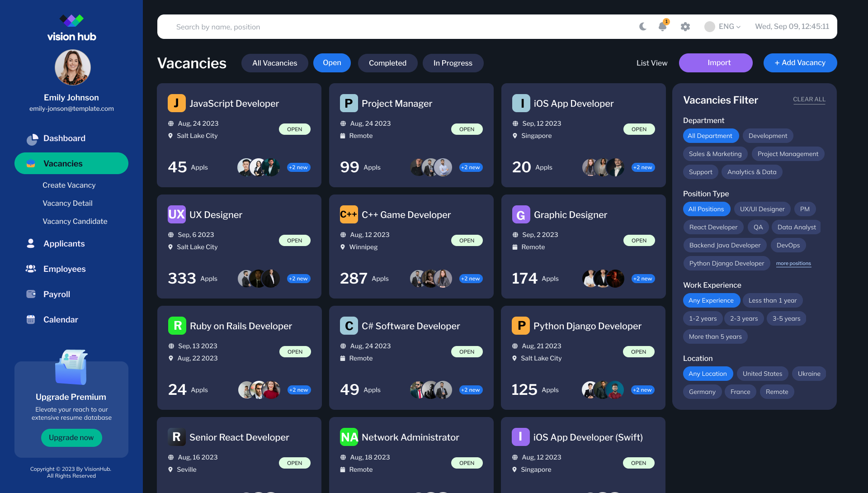Select the Development department filter chip

768,136
